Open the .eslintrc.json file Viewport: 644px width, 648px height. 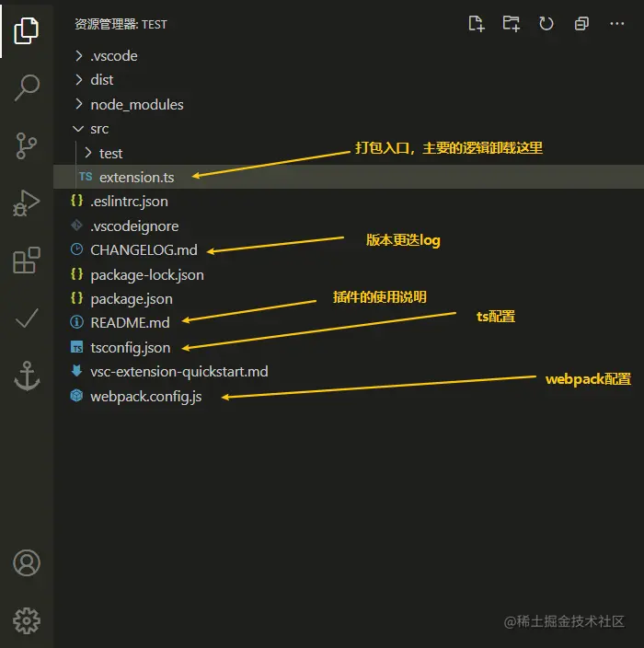(x=130, y=202)
